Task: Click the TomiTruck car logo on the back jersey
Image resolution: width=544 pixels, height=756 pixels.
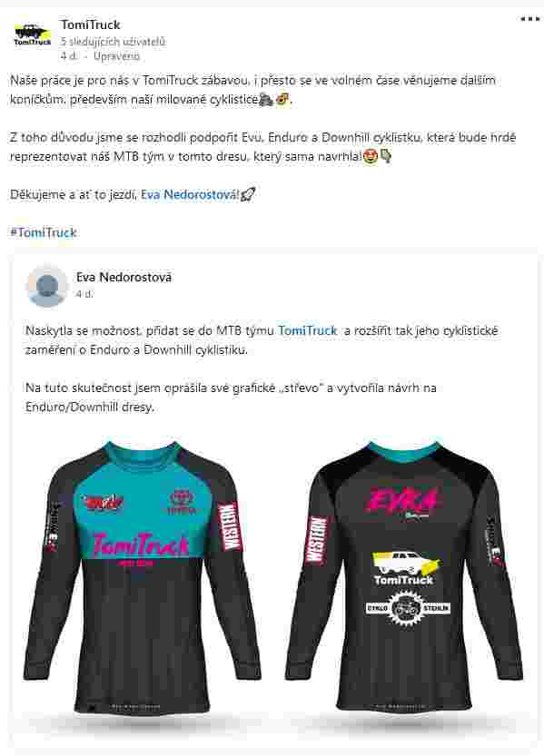Action: [x=405, y=567]
